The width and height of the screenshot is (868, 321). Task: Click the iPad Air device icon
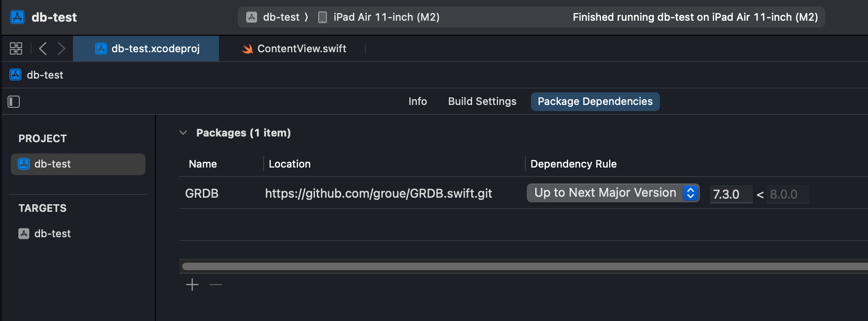(322, 17)
